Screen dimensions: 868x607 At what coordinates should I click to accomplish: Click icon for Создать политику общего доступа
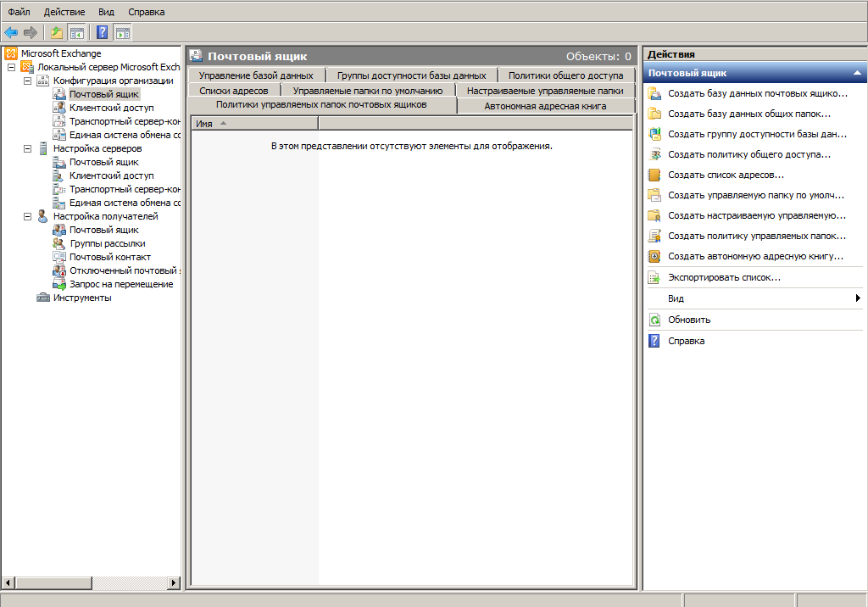[x=654, y=154]
